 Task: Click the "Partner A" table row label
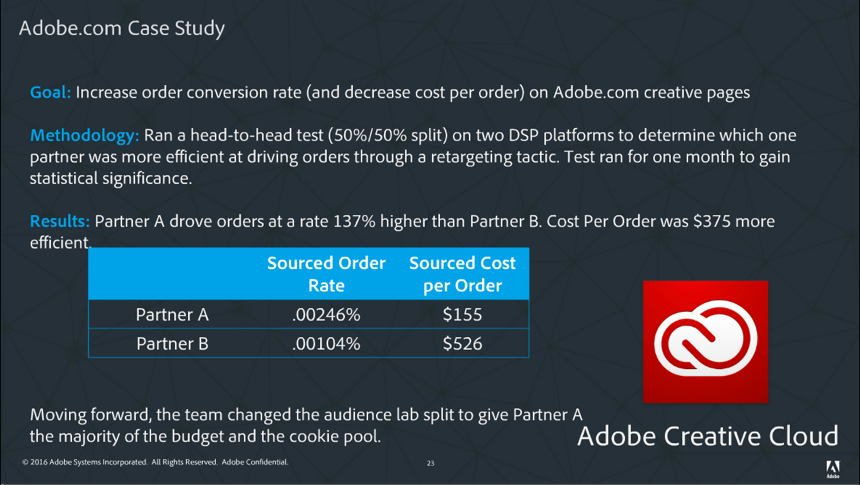click(x=172, y=315)
